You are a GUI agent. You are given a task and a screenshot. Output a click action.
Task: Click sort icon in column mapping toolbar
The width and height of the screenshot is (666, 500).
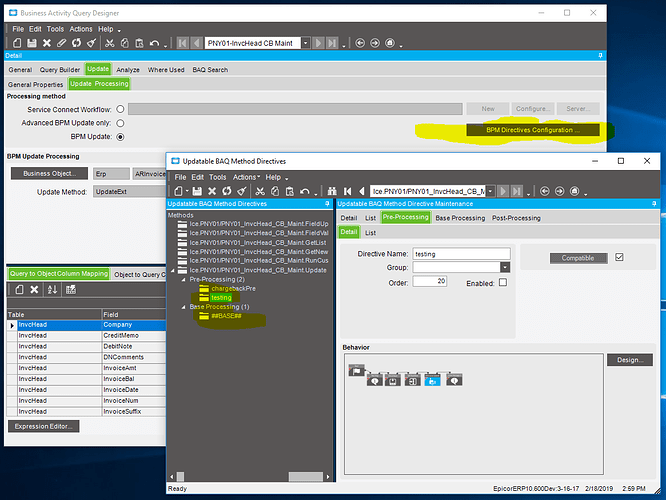52,290
